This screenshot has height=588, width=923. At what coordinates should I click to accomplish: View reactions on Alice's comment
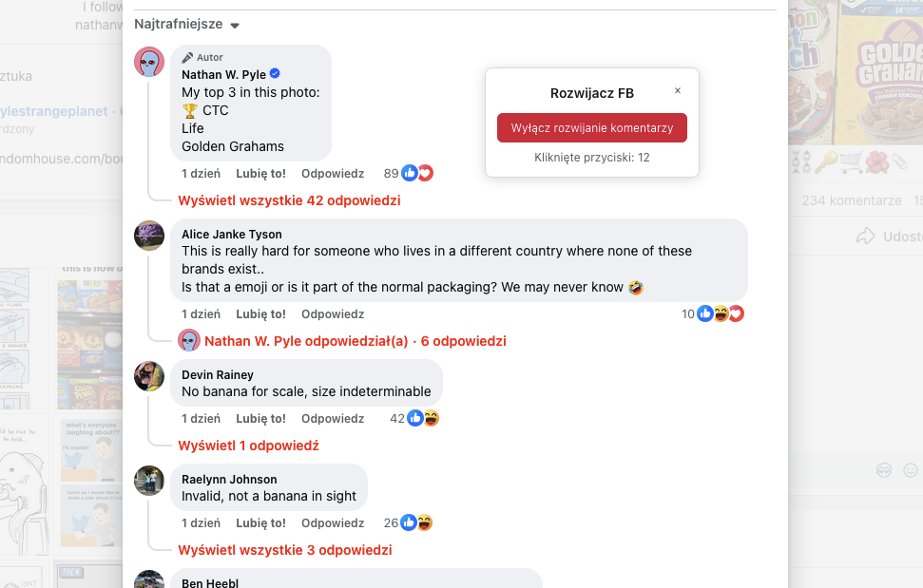click(x=713, y=313)
